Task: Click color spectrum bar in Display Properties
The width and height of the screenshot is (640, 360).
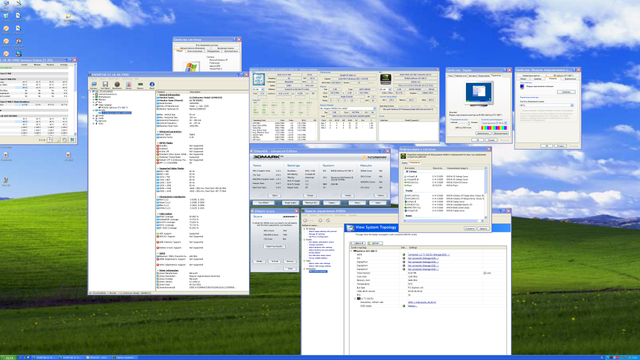Action: pos(494,128)
